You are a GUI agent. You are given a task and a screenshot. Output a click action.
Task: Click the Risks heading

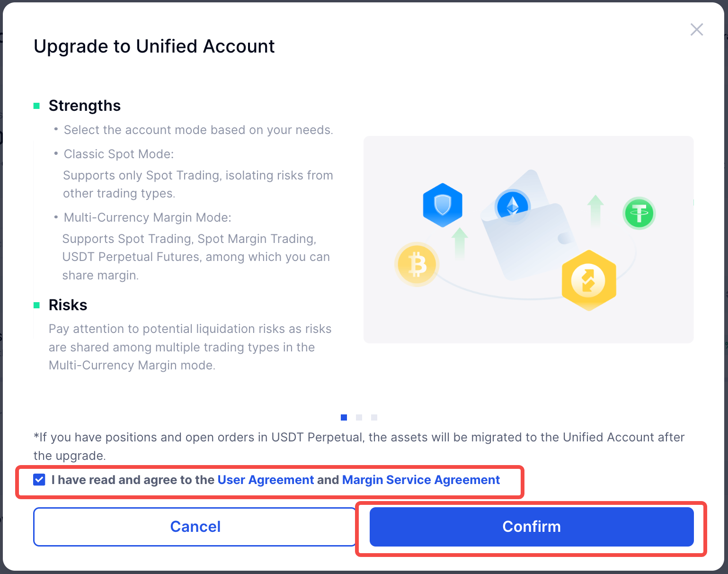68,305
